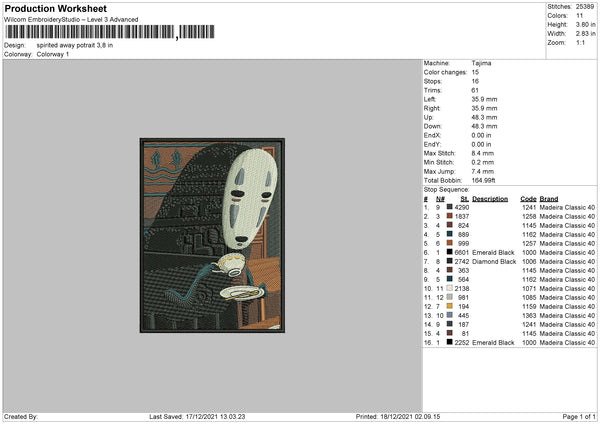This screenshot has width=600, height=424.
Task: Select the Page 1 of 1 footer text
Action: tap(579, 417)
